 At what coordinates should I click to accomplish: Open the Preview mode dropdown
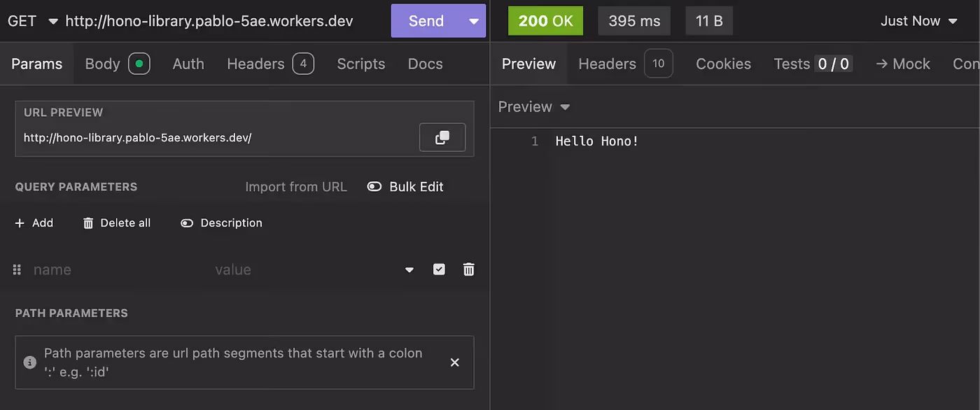[534, 107]
